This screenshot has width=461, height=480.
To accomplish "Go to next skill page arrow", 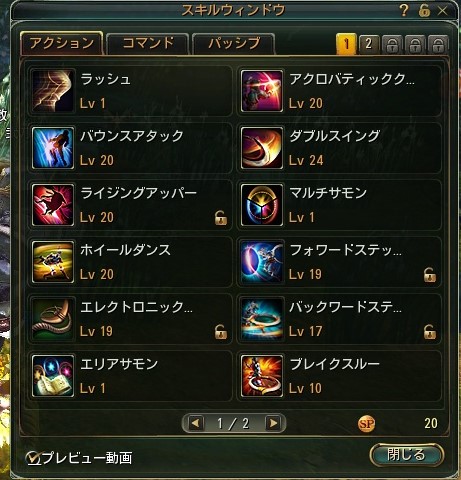I will (273, 423).
